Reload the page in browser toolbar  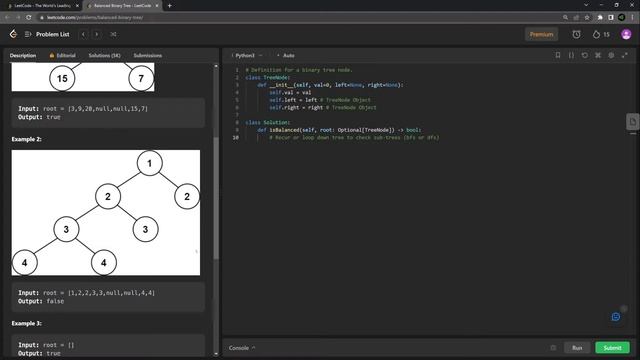[29, 17]
